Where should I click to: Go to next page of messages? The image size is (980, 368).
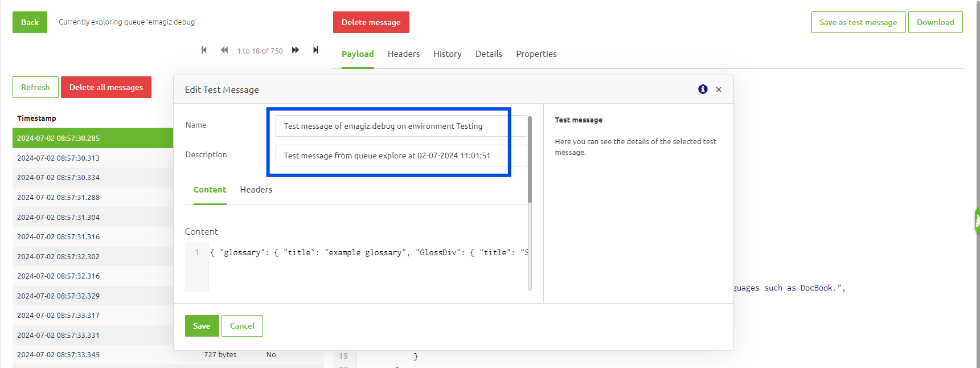coord(296,50)
